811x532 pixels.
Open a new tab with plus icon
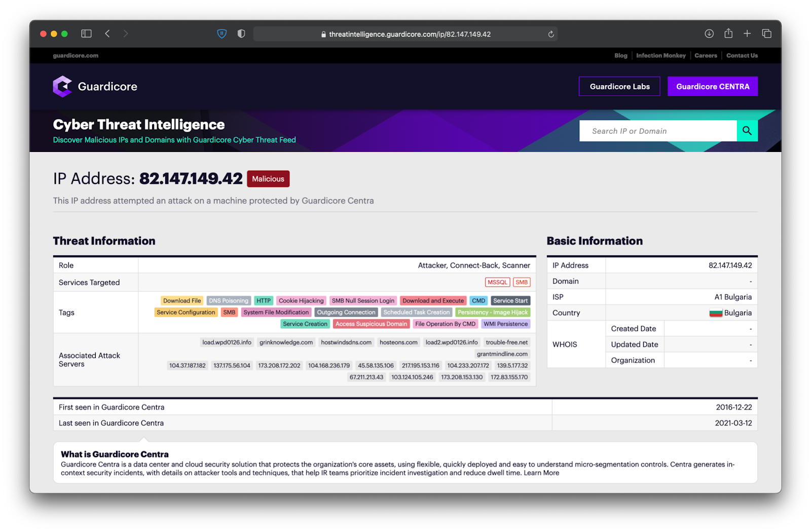point(747,34)
